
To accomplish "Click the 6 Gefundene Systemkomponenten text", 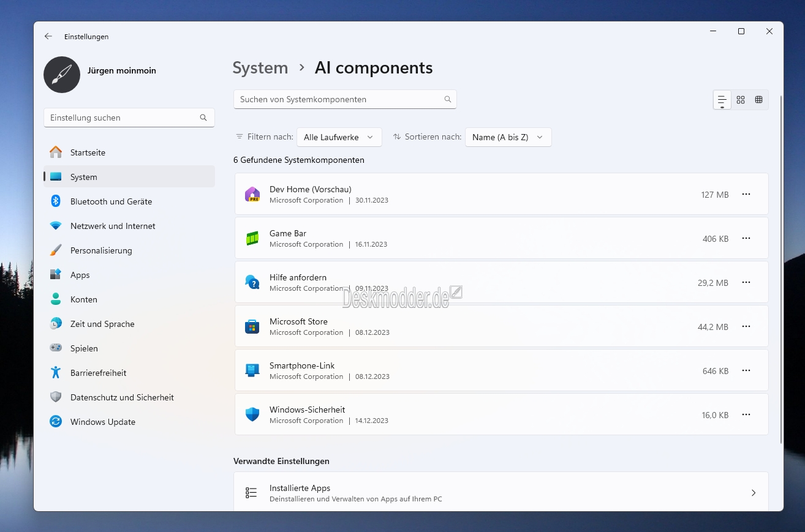I will (299, 160).
